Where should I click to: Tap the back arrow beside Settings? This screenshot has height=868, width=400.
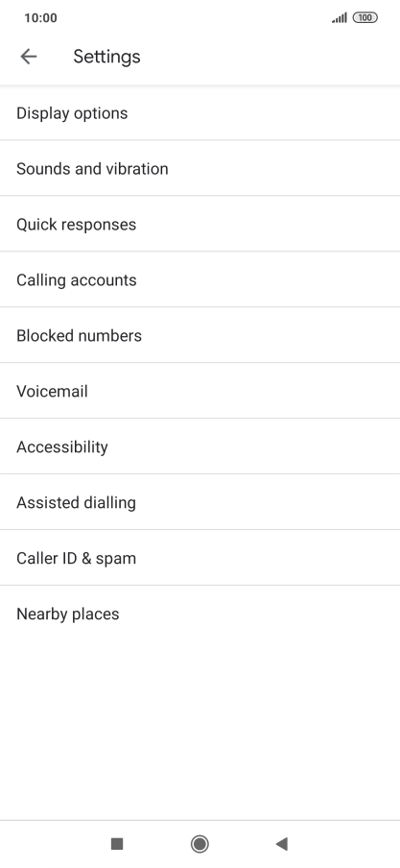pyautogui.click(x=28, y=57)
